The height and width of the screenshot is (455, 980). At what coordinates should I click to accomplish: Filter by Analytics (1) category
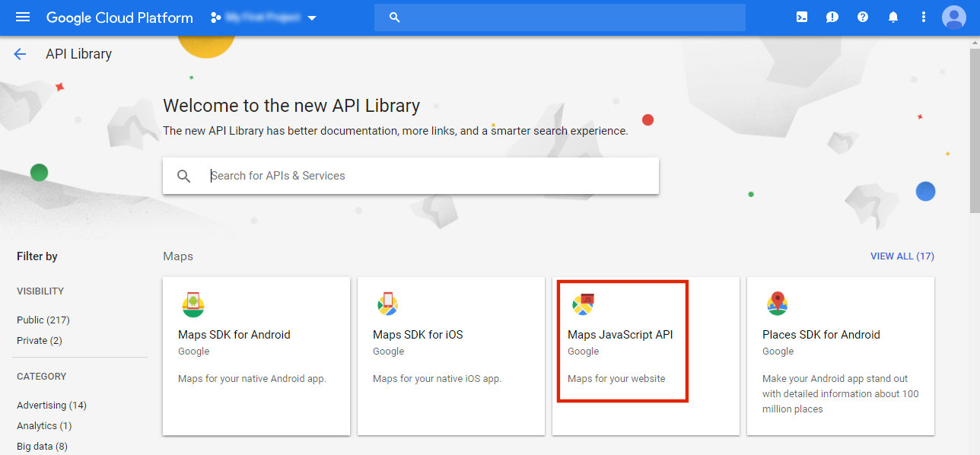point(44,426)
